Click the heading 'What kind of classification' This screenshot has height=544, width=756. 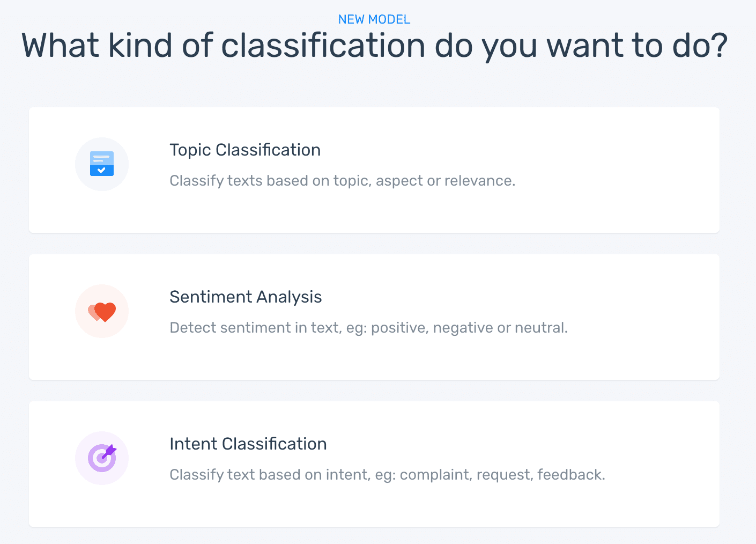tap(374, 46)
